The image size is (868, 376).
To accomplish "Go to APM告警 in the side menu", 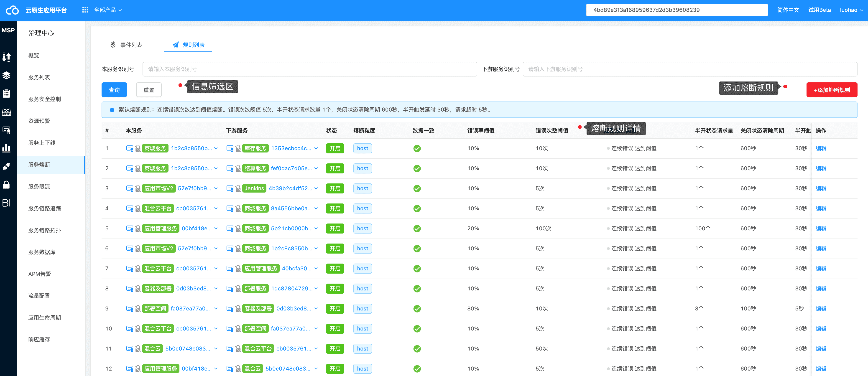I will pos(40,274).
